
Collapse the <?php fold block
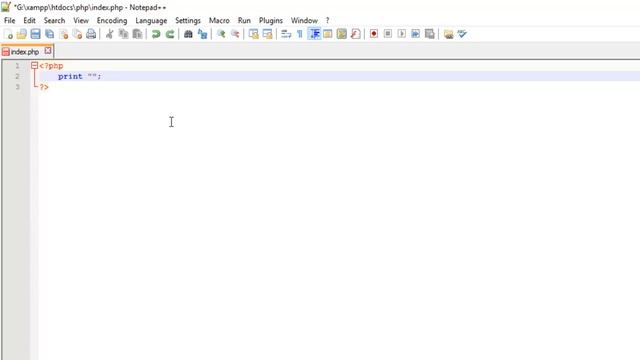(34, 65)
